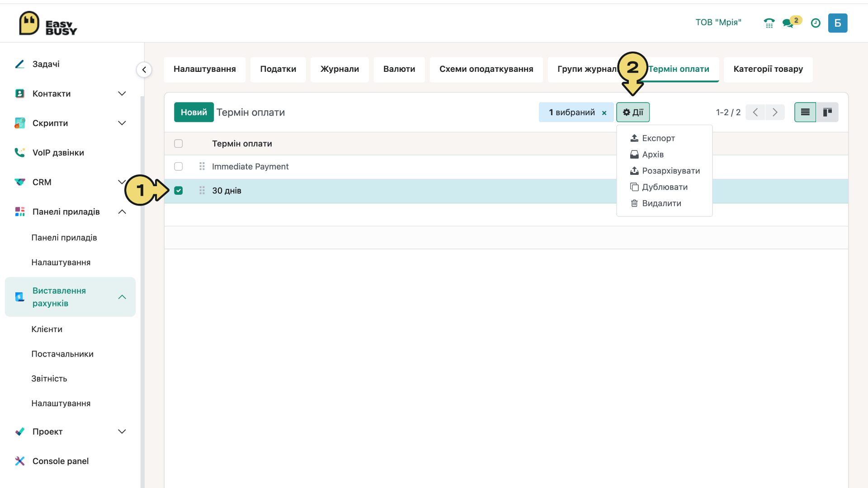Open the Журнали tab
Viewport: 868px width, 488px height.
(x=340, y=69)
